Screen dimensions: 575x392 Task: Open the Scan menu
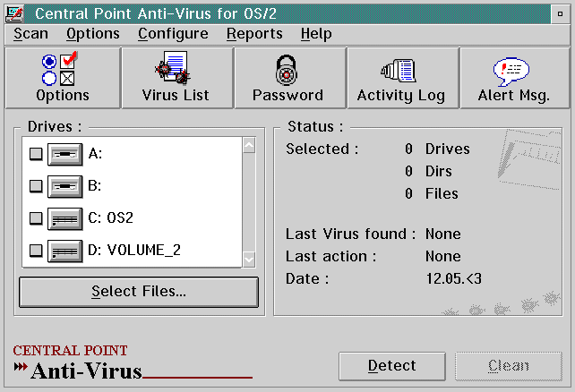point(30,34)
